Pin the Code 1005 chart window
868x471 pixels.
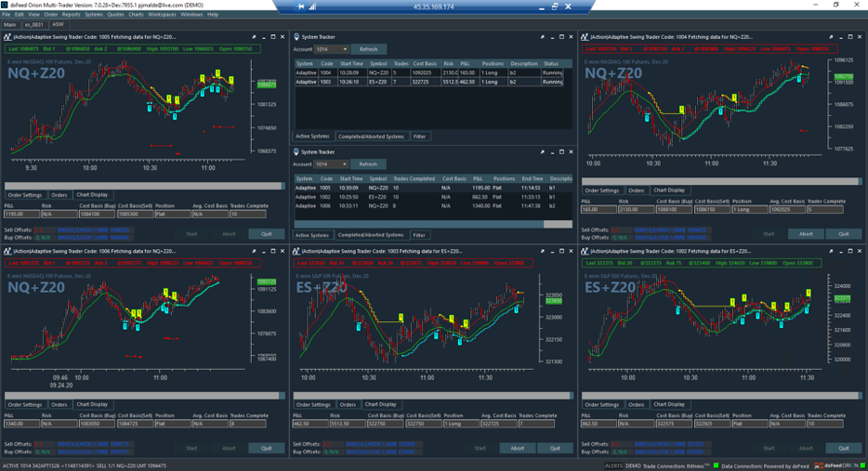(254, 37)
